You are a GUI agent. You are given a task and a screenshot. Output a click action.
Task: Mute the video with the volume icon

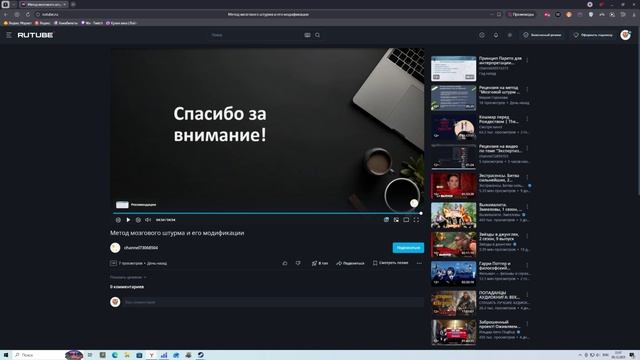[x=148, y=220]
